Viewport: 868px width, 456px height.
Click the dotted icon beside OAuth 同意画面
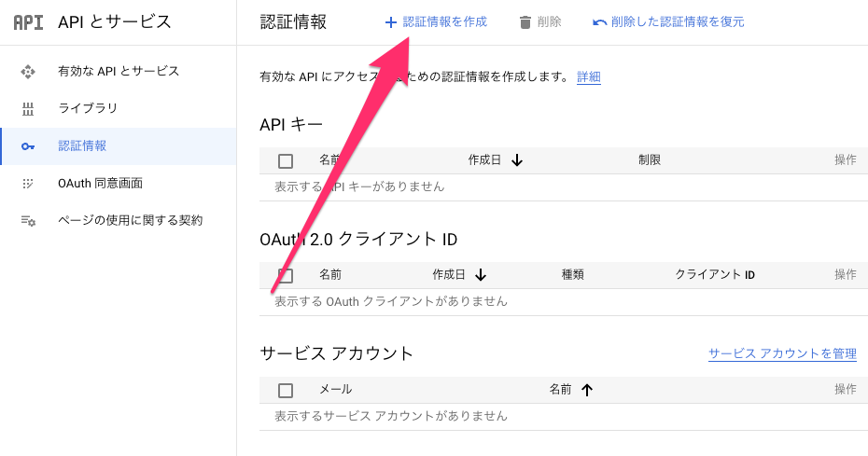point(28,184)
